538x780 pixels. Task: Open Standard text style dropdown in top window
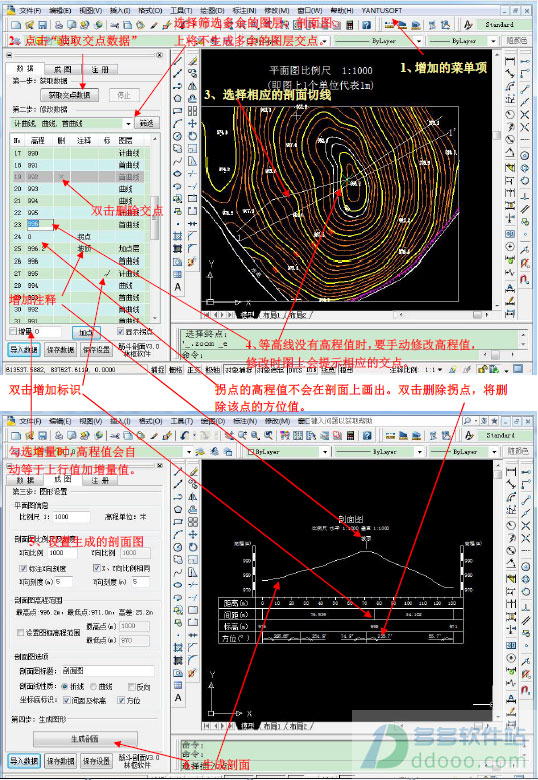[504, 25]
